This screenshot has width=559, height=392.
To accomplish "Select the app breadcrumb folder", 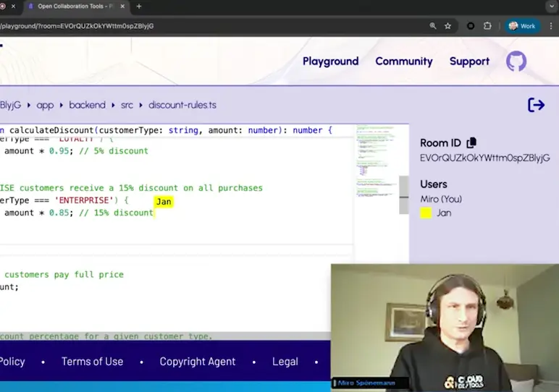I will (x=45, y=105).
